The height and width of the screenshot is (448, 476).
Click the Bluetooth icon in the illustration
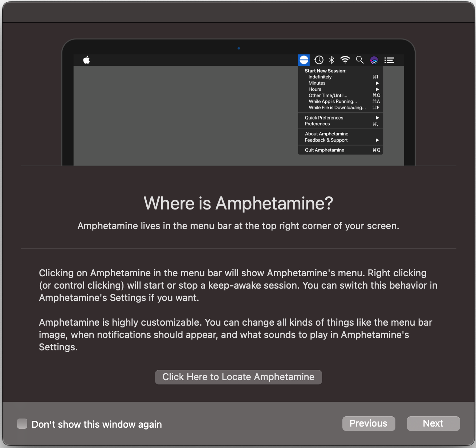pos(331,60)
